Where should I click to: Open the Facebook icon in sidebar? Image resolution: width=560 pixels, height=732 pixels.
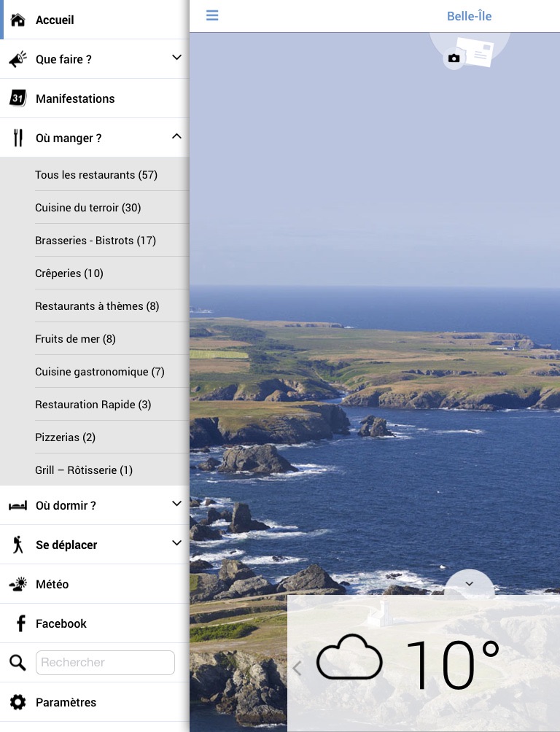pyautogui.click(x=18, y=623)
